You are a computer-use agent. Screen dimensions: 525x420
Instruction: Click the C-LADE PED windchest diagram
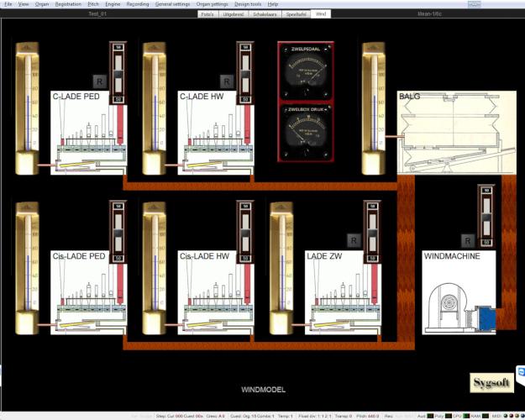pyautogui.click(x=87, y=133)
